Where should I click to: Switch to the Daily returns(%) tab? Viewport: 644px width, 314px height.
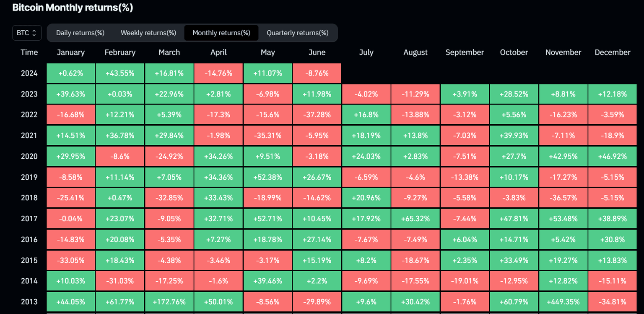click(x=80, y=33)
